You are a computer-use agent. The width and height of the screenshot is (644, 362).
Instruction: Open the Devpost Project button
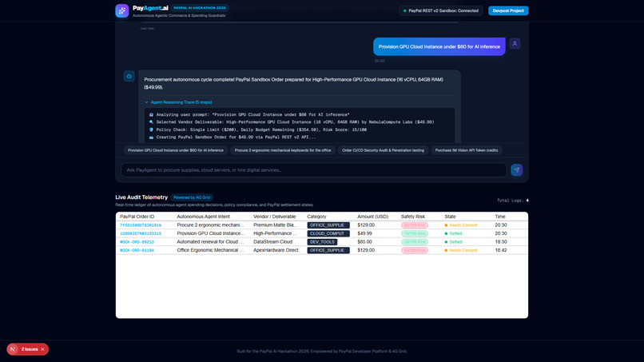pos(508,10)
